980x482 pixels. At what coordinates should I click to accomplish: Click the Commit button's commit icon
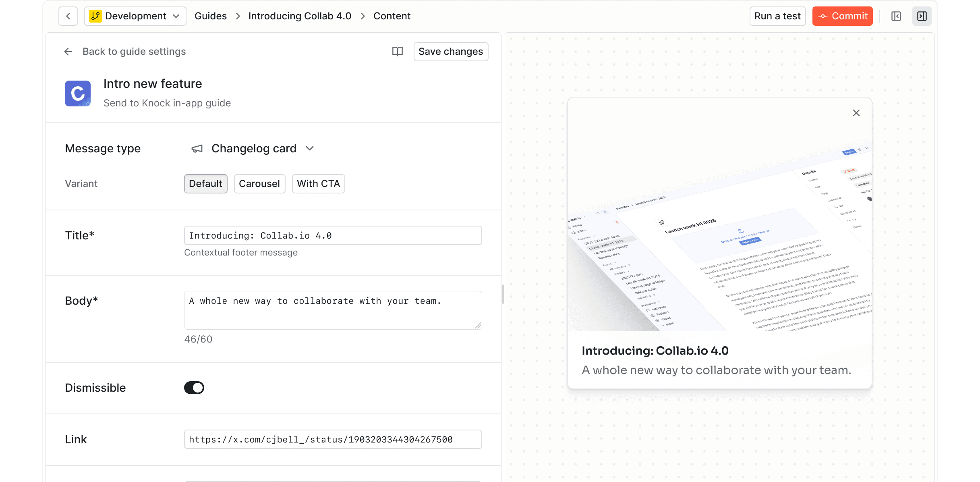pyautogui.click(x=823, y=16)
